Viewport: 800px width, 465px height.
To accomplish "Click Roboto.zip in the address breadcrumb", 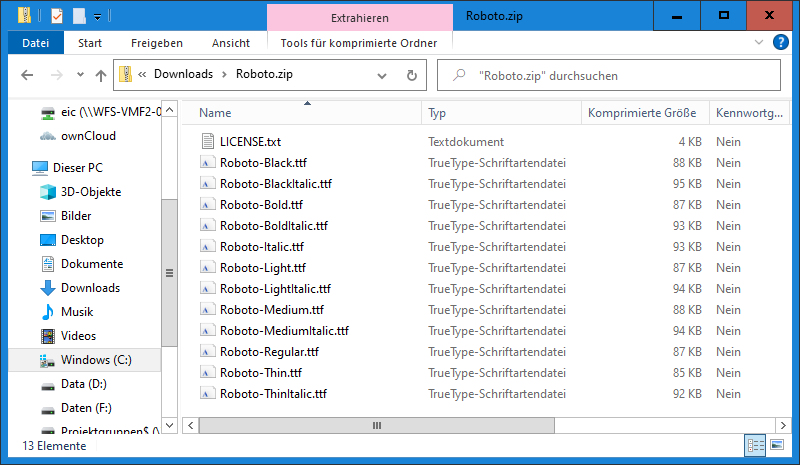I will click(x=264, y=74).
